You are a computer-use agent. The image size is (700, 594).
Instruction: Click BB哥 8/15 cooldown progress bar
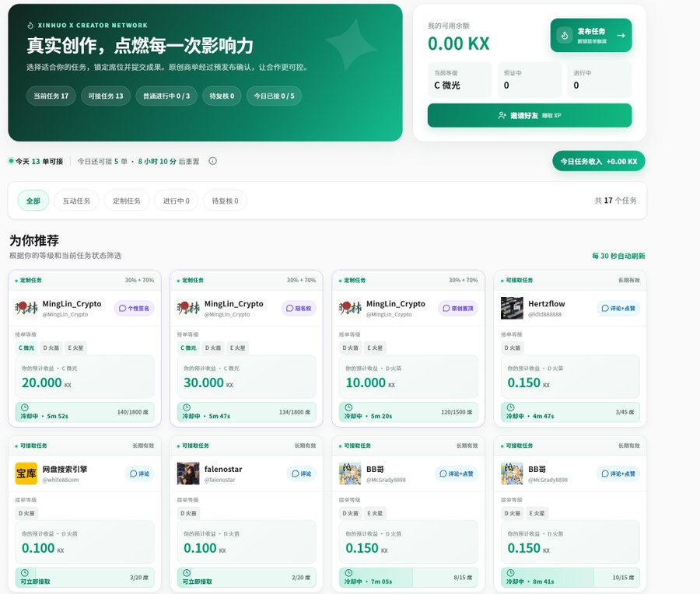click(x=408, y=577)
